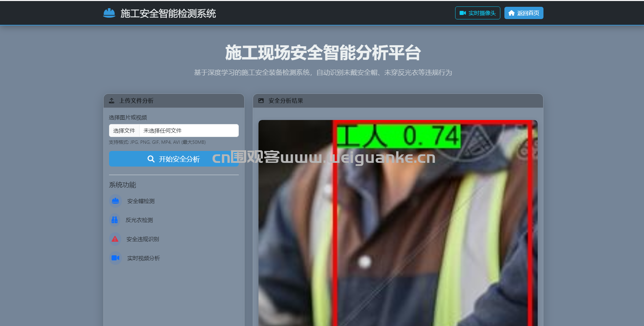This screenshot has height=326, width=644.
Task: Click the 选择文件 file chooser button
Action: pos(124,131)
